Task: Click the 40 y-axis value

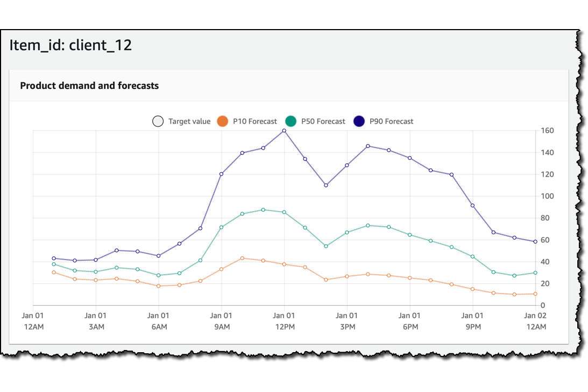Action: coord(544,262)
